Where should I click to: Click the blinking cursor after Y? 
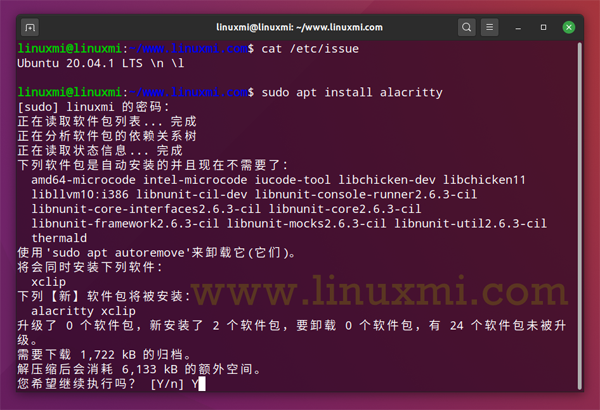(202, 384)
